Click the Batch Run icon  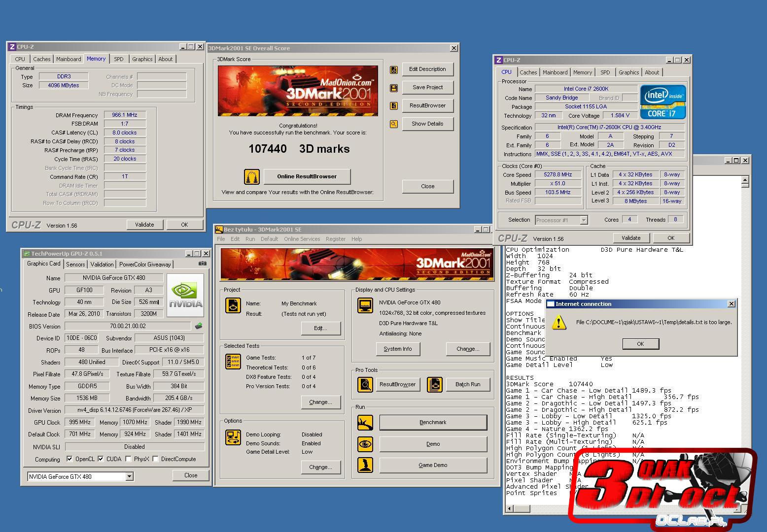(x=435, y=384)
